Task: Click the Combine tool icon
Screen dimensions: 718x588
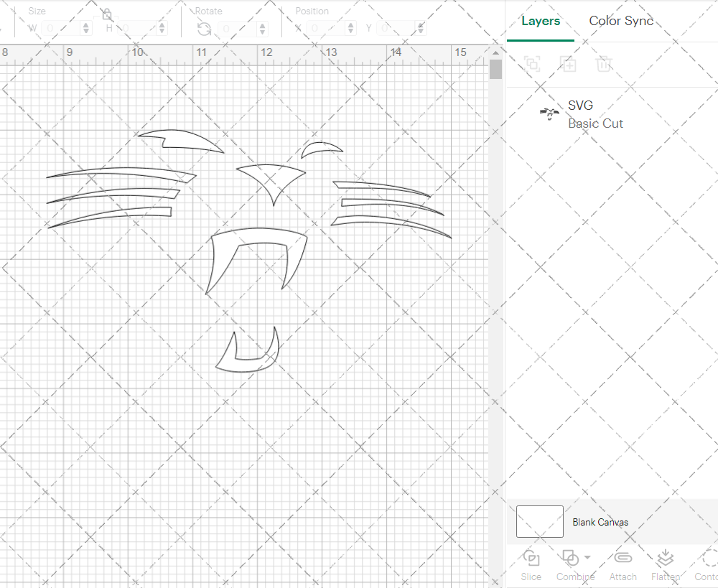Action: 570,559
